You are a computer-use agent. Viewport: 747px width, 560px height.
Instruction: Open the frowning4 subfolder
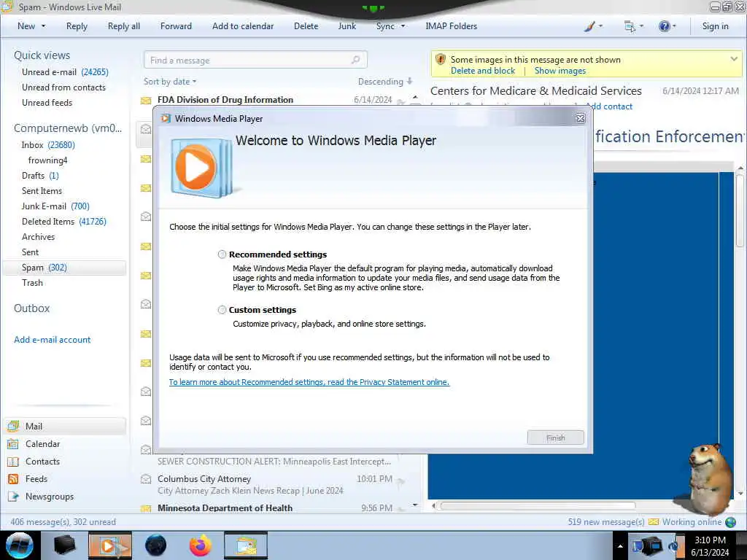47,160
